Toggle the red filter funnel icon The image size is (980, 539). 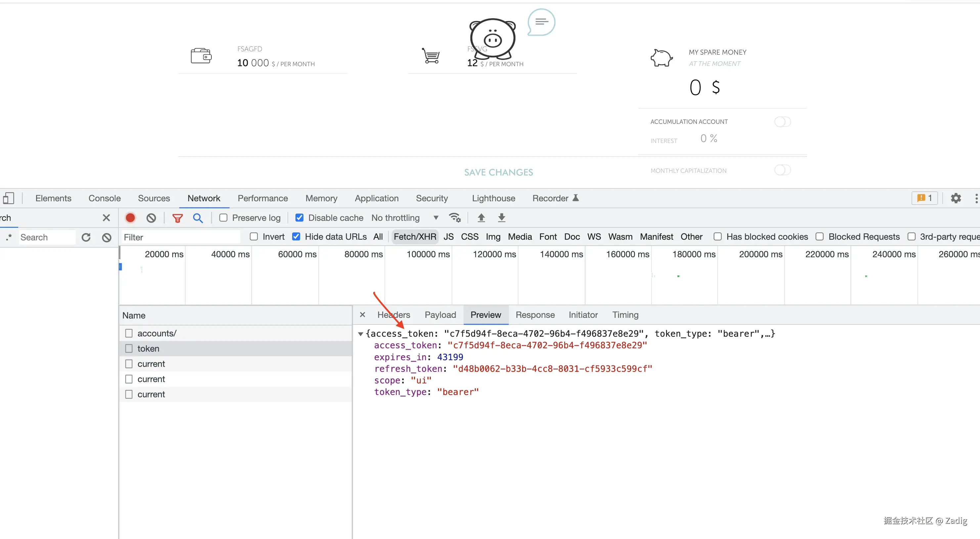point(177,218)
